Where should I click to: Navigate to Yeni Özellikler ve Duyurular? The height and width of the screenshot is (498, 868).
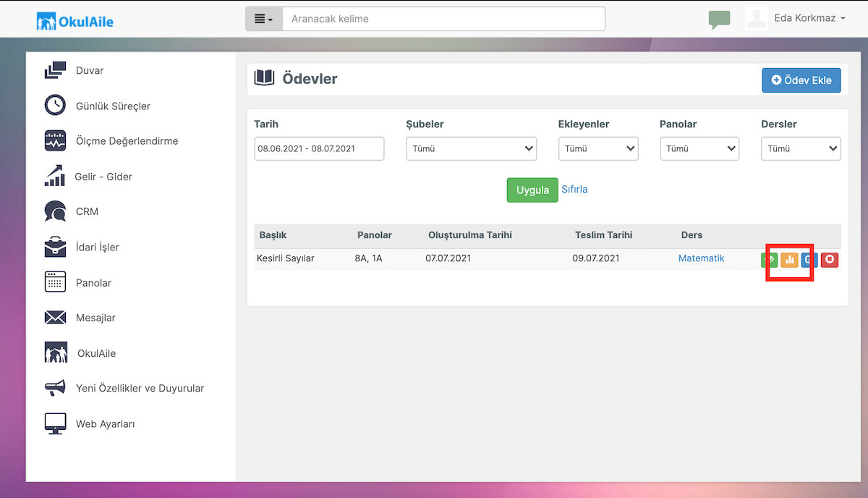(x=140, y=388)
